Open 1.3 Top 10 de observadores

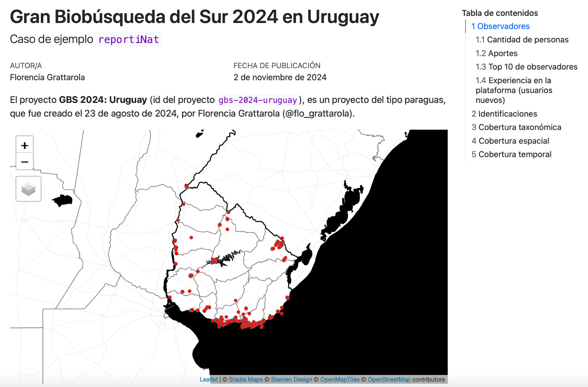(x=526, y=67)
